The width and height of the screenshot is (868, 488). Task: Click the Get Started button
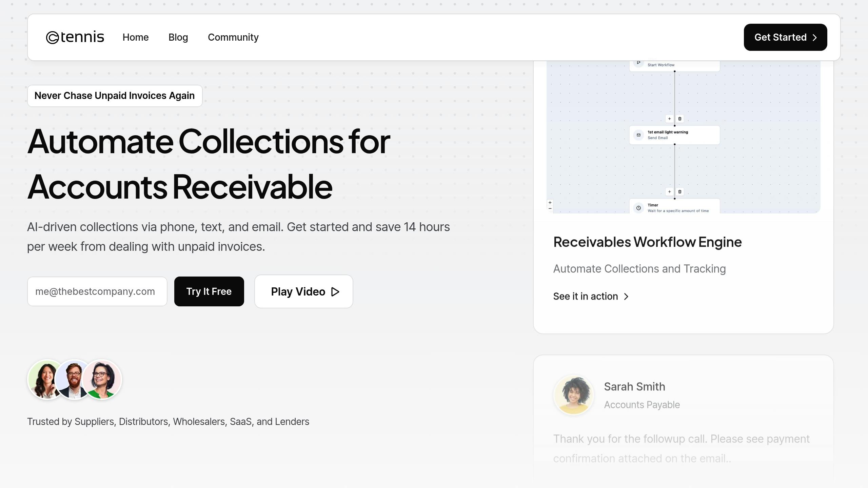(785, 37)
